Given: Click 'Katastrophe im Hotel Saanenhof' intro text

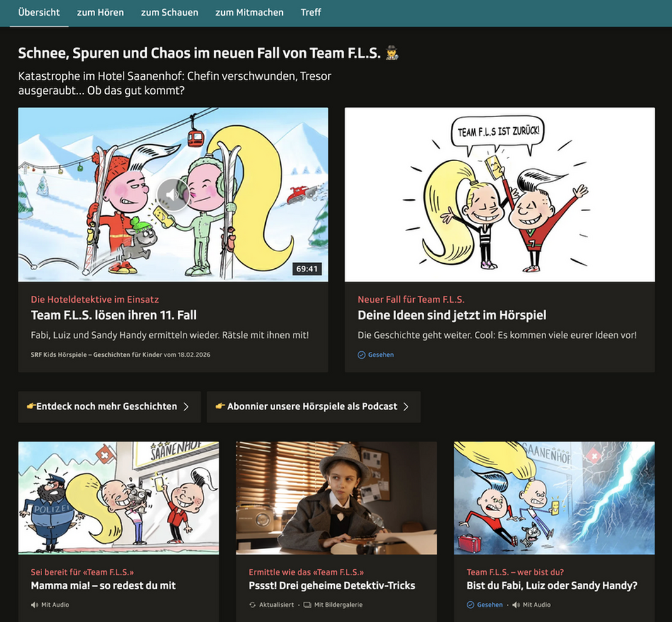Looking at the screenshot, I should coord(174,83).
